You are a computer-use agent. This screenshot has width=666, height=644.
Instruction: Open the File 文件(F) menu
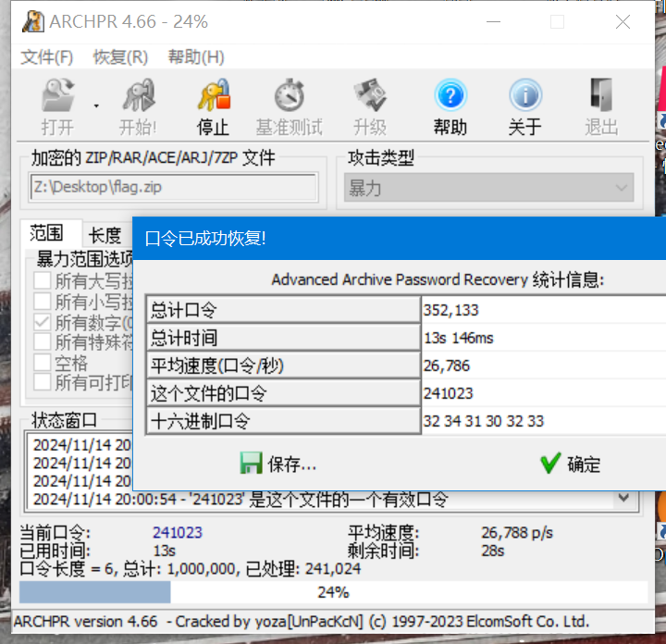point(47,57)
